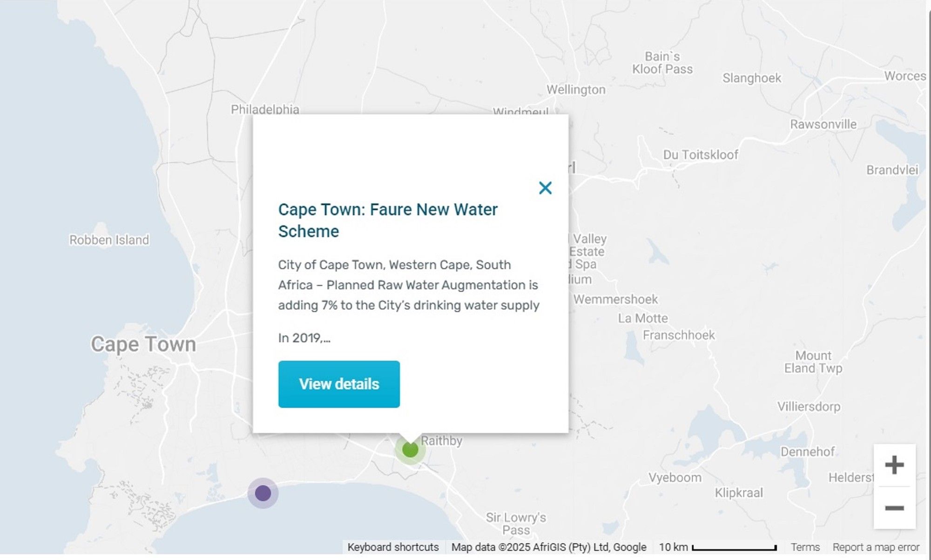Select the Cape Town: Faure New Water Scheme title
931x560 pixels.
[387, 220]
